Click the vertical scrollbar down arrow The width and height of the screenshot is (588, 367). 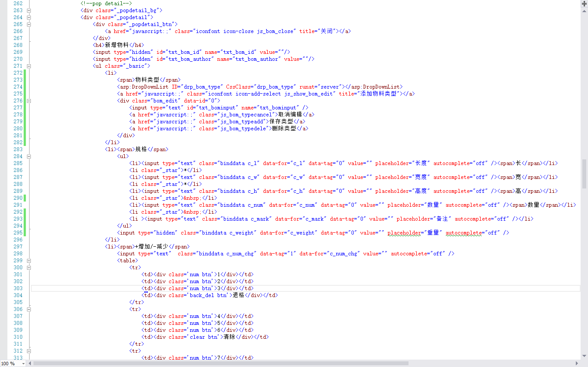[584, 357]
